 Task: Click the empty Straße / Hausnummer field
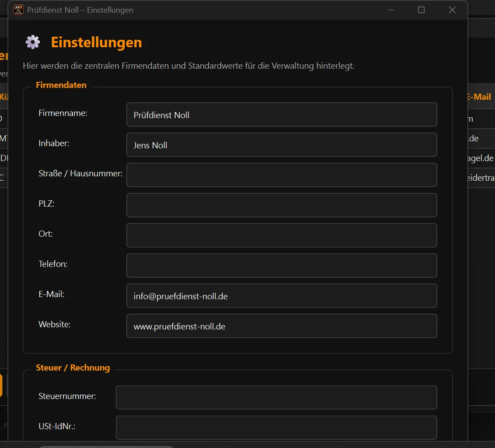pos(282,175)
